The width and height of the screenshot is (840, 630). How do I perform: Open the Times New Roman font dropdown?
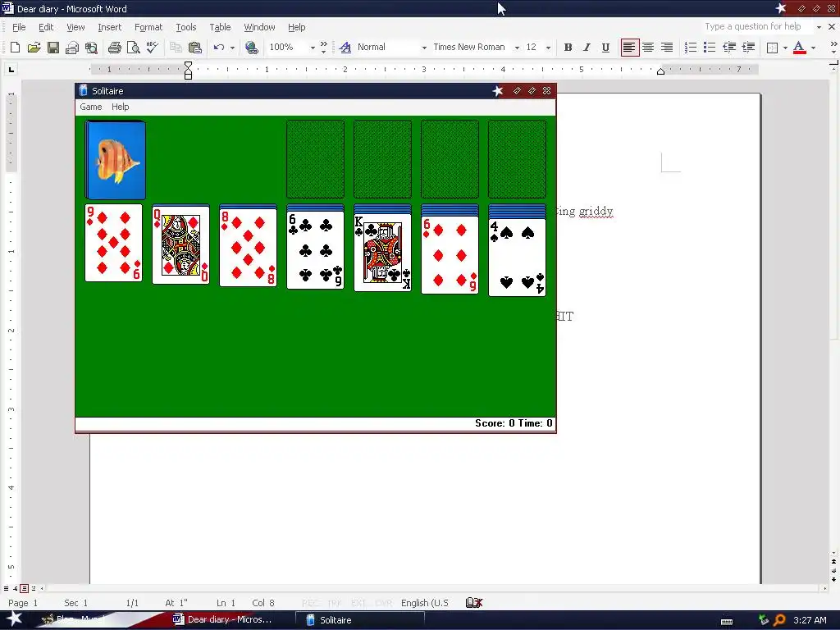point(517,48)
